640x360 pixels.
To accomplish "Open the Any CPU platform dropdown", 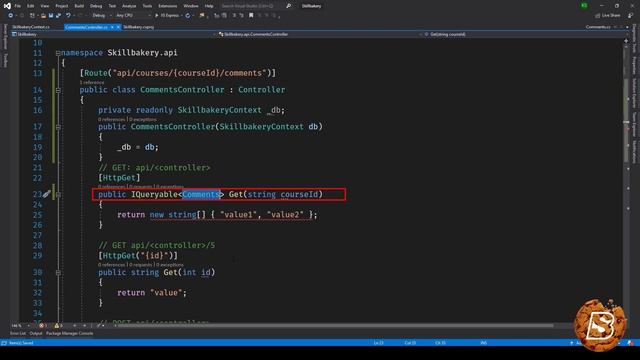I will pyautogui.click(x=133, y=16).
